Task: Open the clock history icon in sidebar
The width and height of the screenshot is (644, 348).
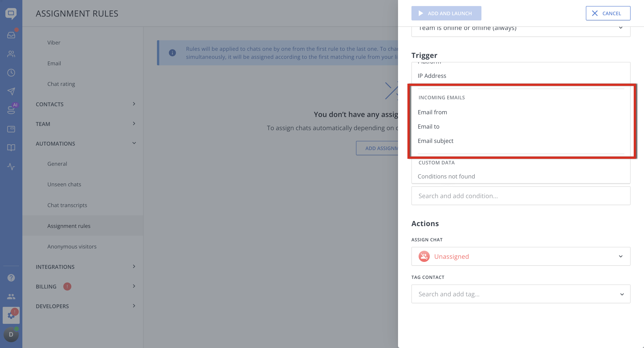Action: point(11,72)
